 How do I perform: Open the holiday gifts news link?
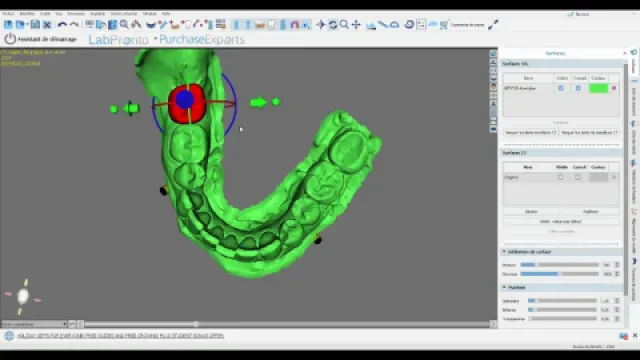click(x=120, y=336)
